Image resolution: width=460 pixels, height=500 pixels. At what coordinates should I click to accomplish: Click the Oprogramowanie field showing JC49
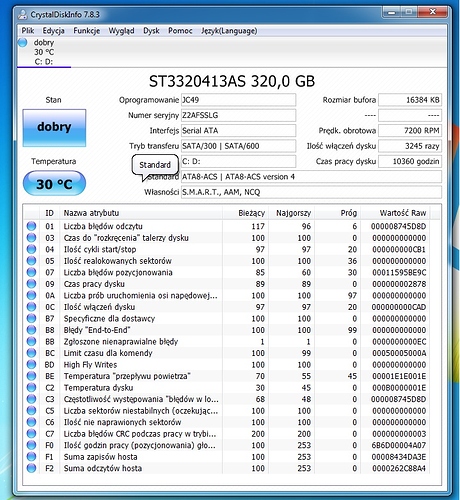pyautogui.click(x=238, y=100)
